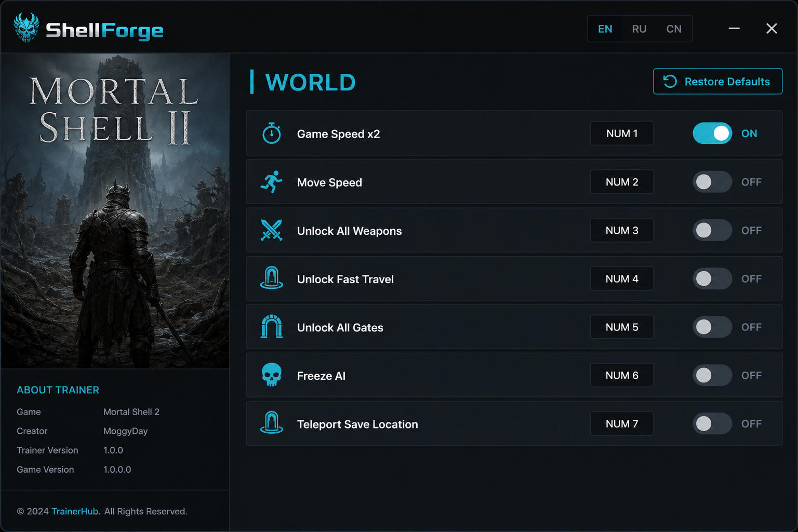This screenshot has height=532, width=798.
Task: Click the 'Game Speed x2' label
Action: (x=338, y=134)
